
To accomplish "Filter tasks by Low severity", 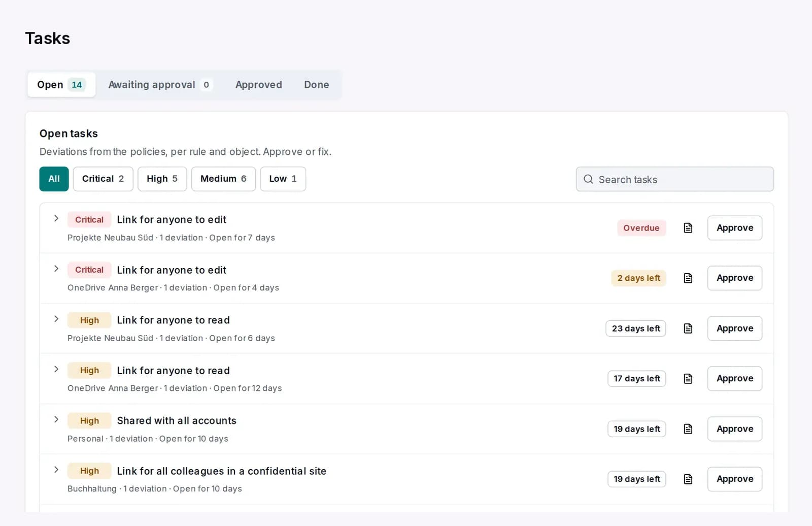I will pyautogui.click(x=283, y=179).
